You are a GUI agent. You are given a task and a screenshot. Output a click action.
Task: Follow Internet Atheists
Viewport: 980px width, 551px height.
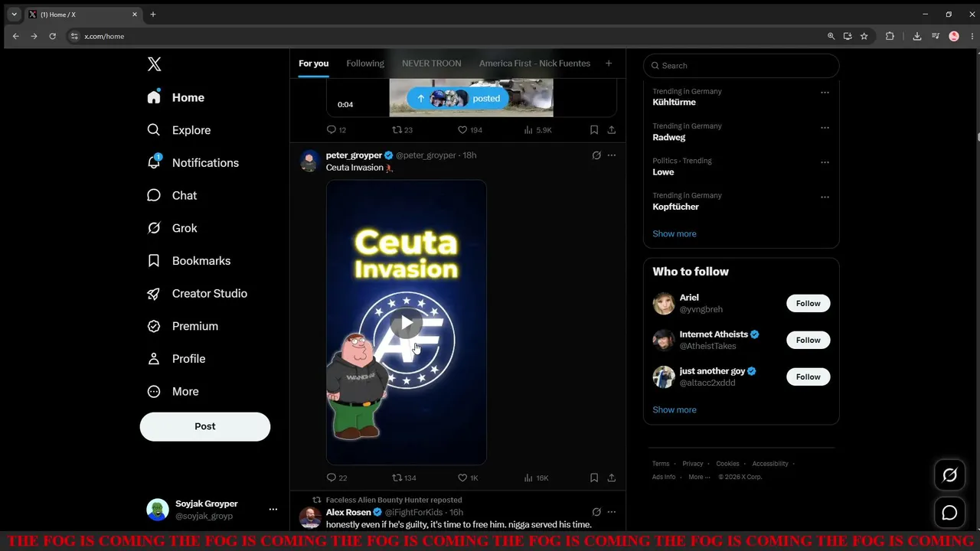coord(808,340)
